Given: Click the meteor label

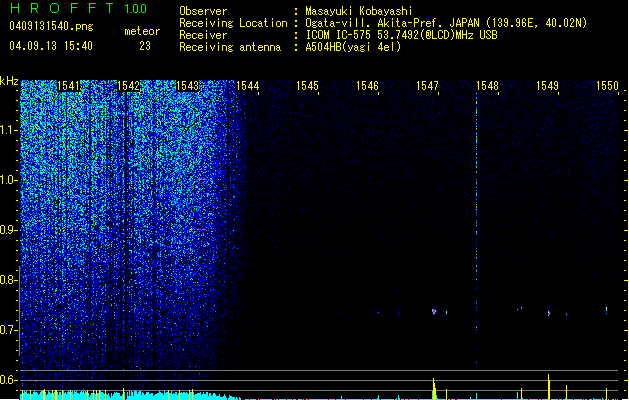Looking at the screenshot, I should (142, 31).
